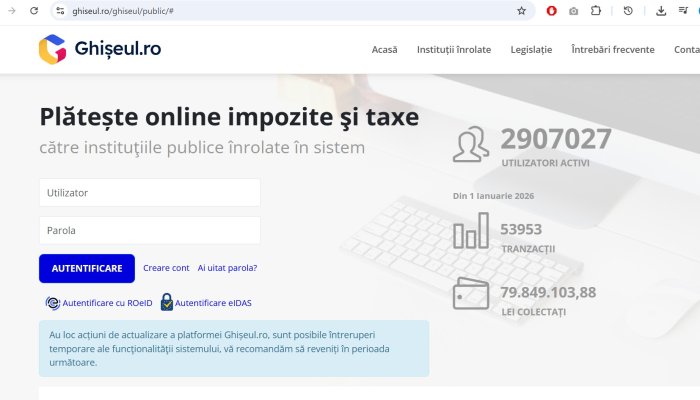The image size is (700, 400).
Task: Open the browser extensions puzzle icon
Action: point(596,11)
